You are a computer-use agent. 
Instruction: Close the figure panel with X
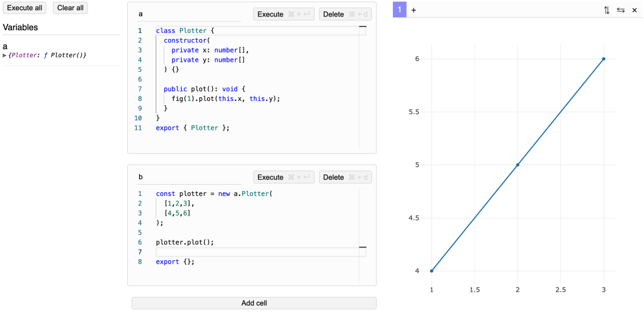pyautogui.click(x=635, y=10)
